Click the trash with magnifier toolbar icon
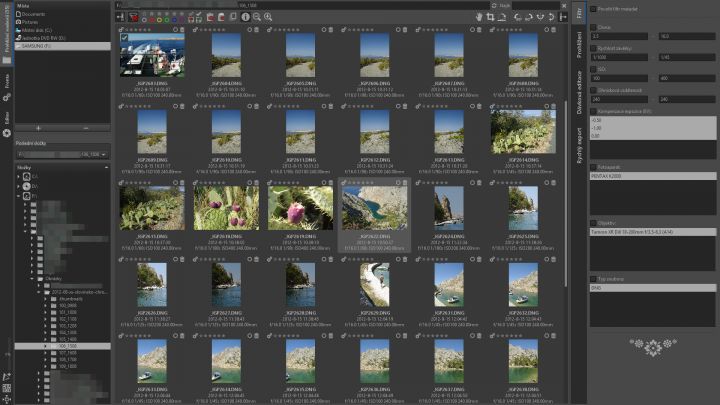Viewport: 720px width, 405px height. pyautogui.click(x=210, y=17)
